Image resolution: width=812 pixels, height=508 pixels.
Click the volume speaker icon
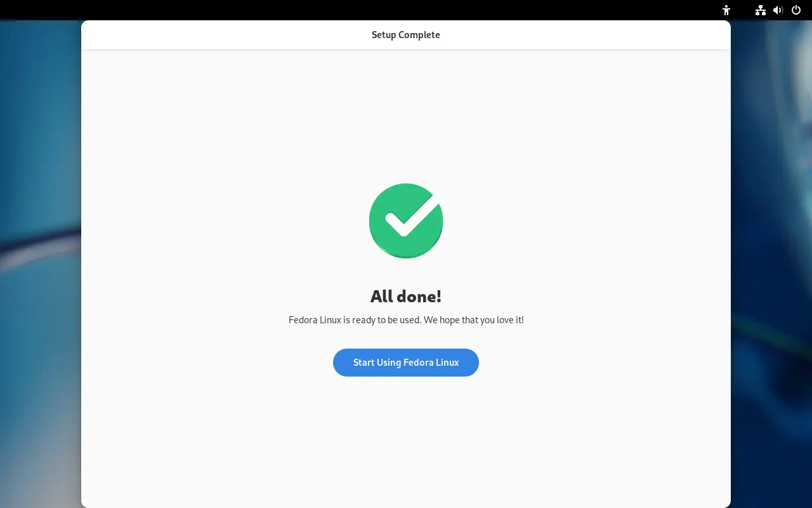(x=778, y=10)
